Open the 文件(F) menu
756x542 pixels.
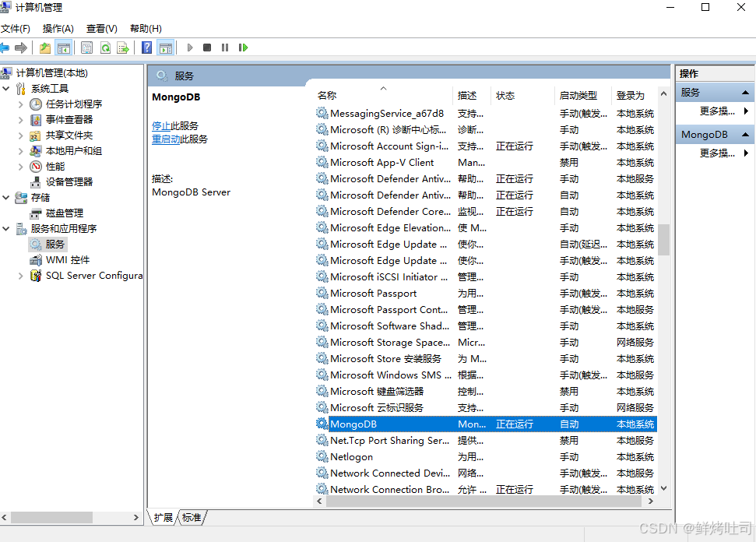click(16, 29)
